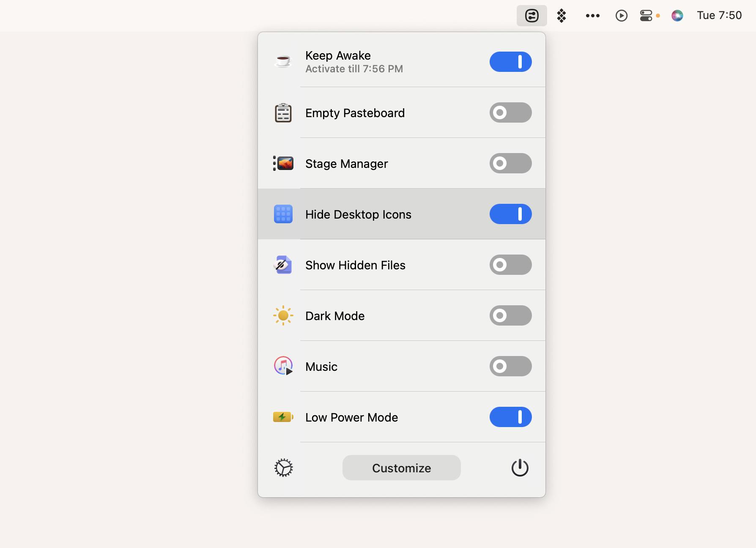
Task: Switch on the Dark Mode toggle
Action: pyautogui.click(x=511, y=315)
